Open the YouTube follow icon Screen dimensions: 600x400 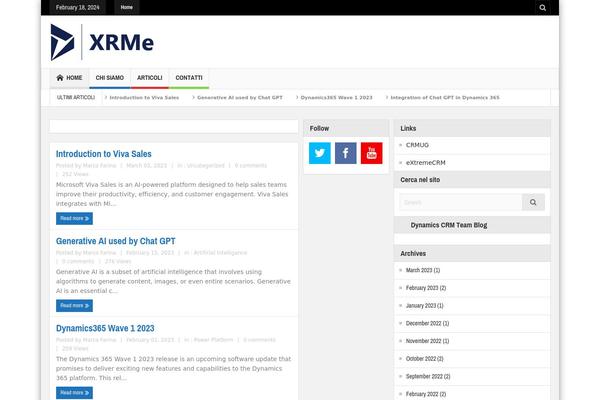(x=372, y=153)
